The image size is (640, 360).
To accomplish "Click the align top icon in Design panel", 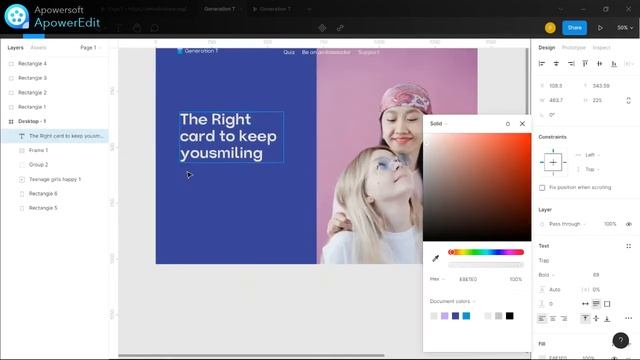I will tap(585, 64).
